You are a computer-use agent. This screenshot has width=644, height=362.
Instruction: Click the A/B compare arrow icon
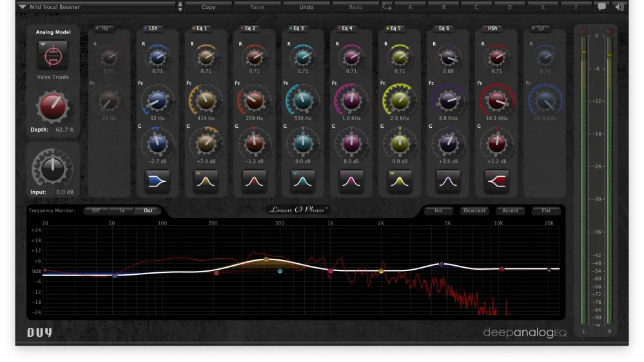coord(387,6)
